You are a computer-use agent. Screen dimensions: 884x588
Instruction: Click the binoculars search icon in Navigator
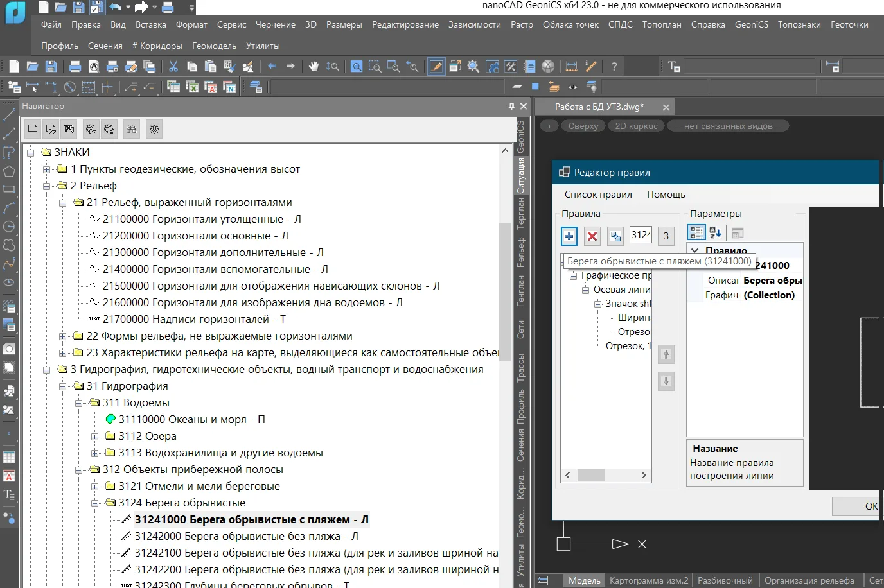132,129
